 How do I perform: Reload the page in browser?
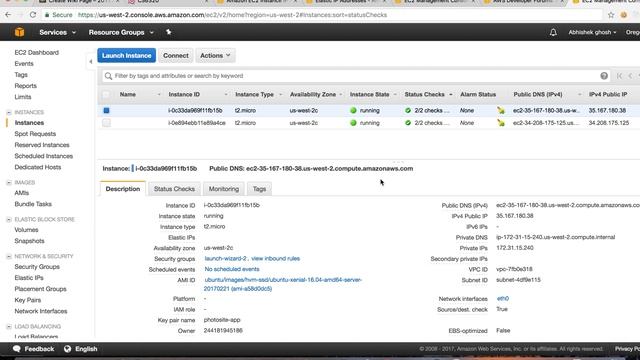tap(33, 15)
